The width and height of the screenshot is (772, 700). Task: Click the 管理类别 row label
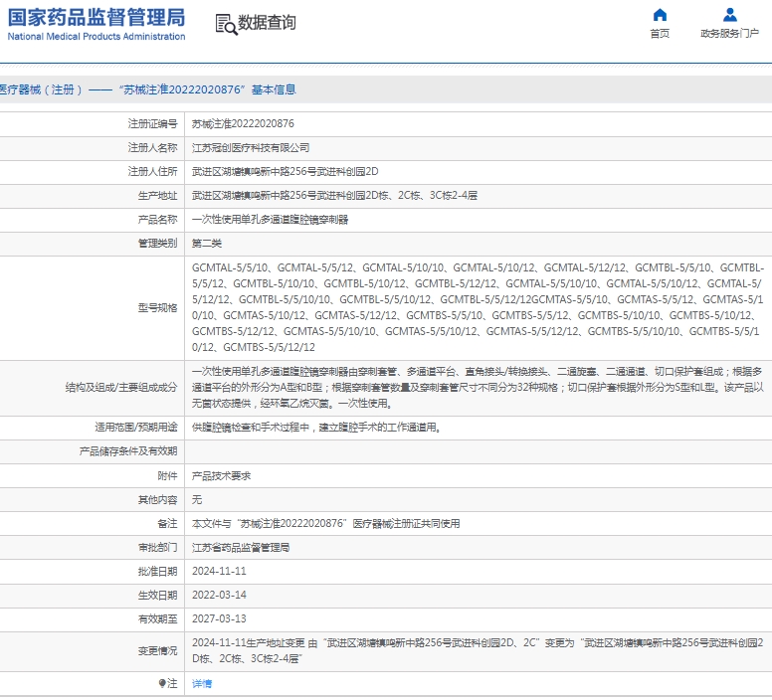(x=157, y=244)
